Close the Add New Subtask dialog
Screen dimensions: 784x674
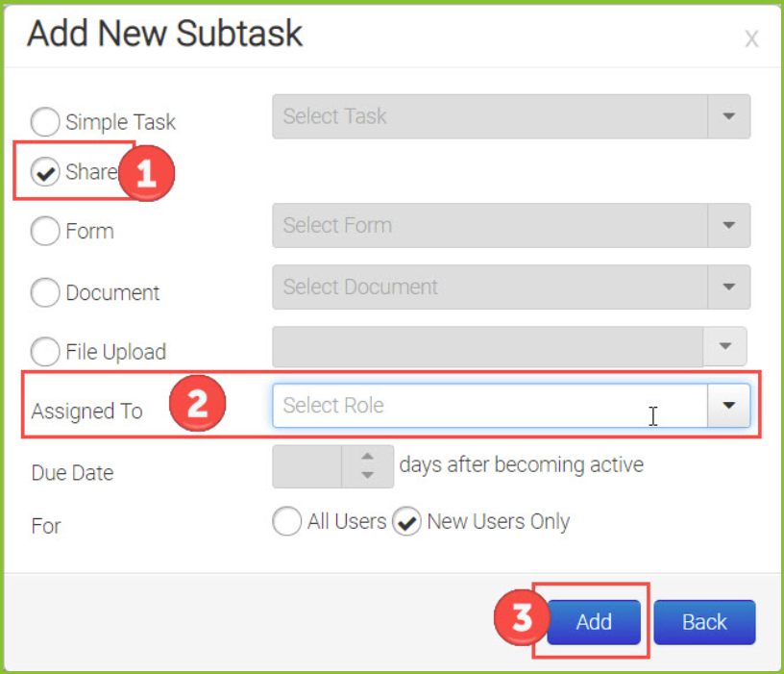coord(751,38)
